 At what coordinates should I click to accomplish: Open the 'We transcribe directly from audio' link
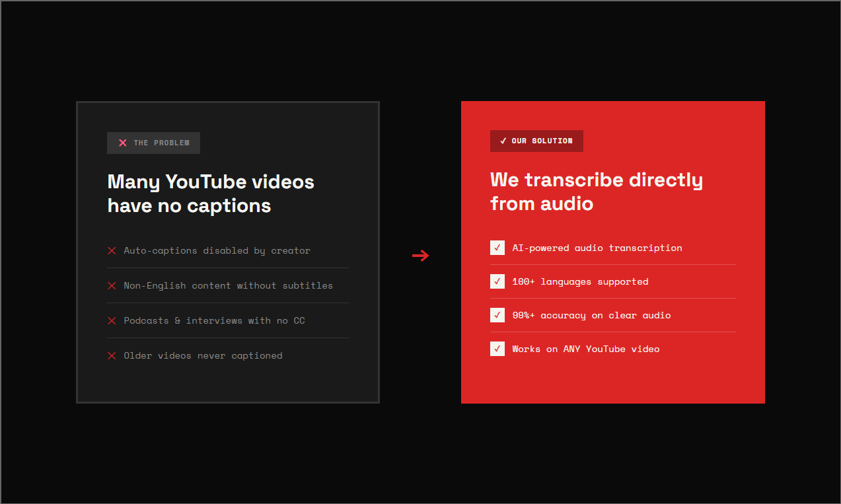(x=597, y=192)
